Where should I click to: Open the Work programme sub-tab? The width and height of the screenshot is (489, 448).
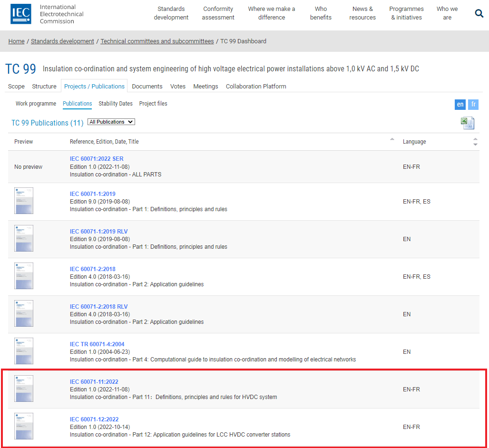[36, 104]
